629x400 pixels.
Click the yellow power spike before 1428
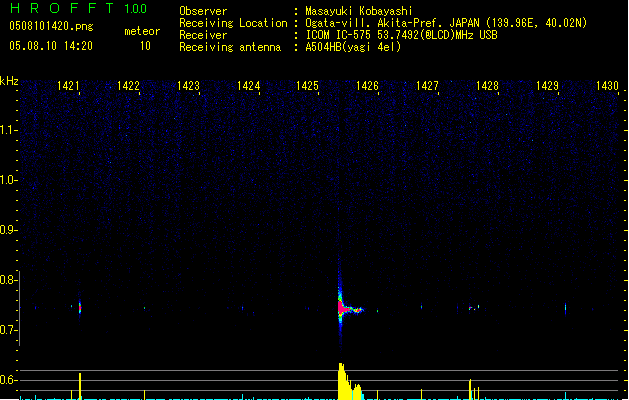click(470, 389)
